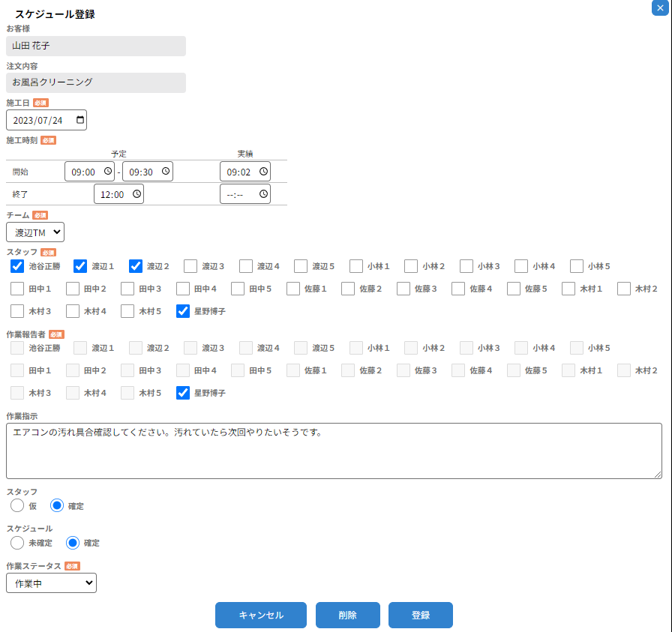Click clock icon on empty actual end time

[x=263, y=194]
